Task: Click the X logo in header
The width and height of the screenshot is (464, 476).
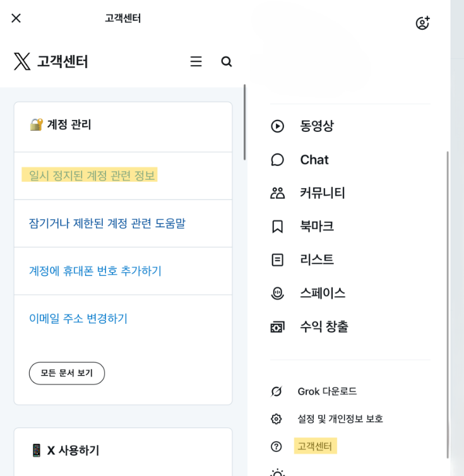Action: [22, 61]
